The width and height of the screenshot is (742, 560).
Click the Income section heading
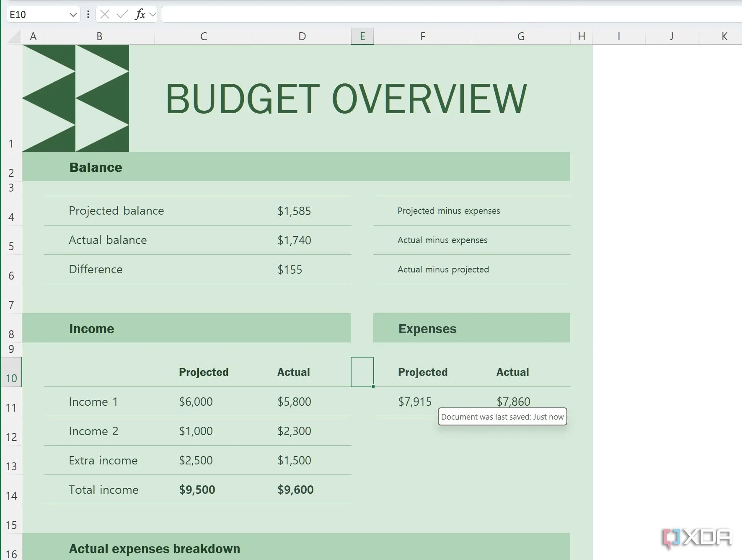click(91, 329)
